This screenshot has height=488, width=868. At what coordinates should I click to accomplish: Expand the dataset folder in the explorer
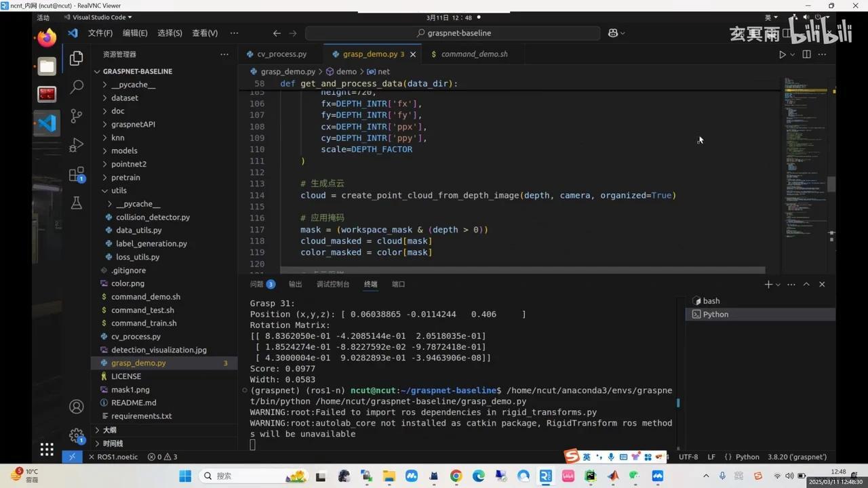click(124, 98)
